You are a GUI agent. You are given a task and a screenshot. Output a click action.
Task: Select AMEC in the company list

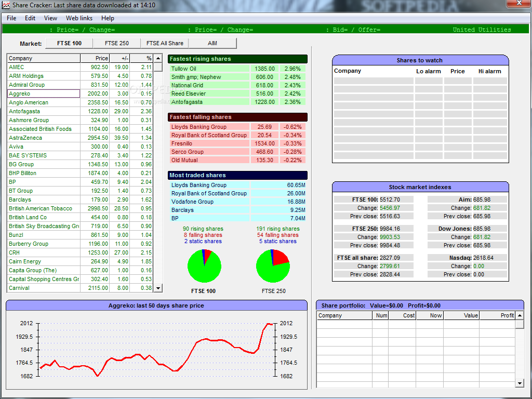tap(81, 67)
